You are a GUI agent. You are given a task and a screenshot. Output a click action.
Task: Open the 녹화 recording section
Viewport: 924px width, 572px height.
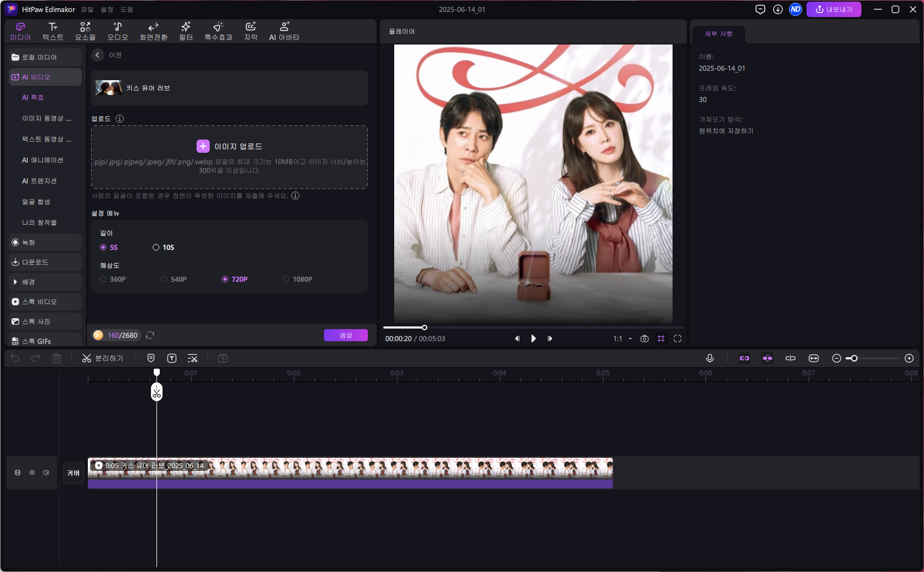point(46,242)
